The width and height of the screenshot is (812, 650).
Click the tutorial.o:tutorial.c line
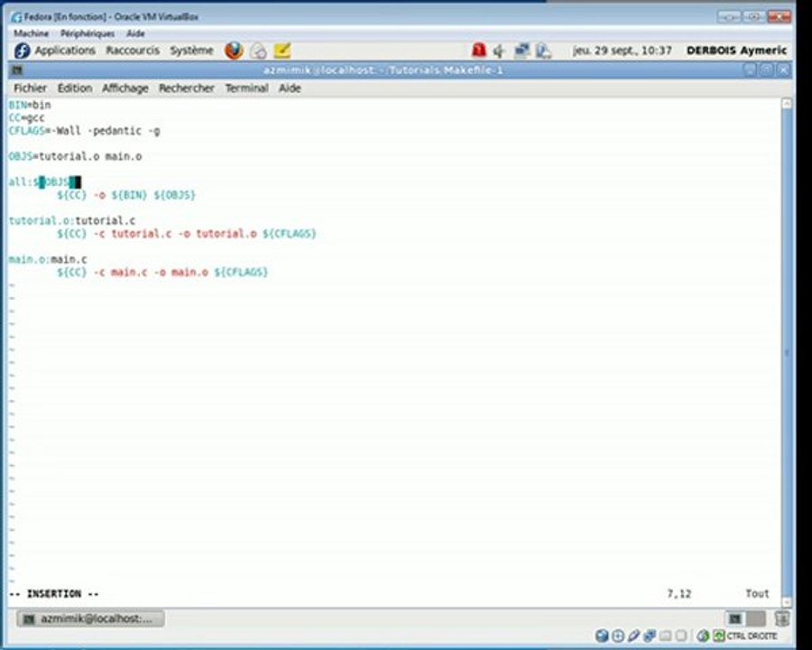pos(72,221)
